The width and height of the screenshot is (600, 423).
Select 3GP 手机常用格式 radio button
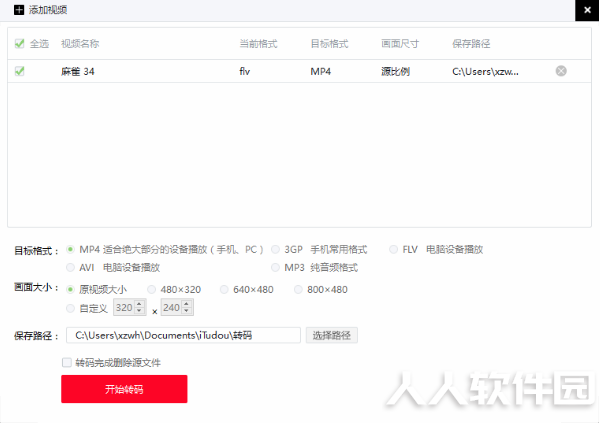click(275, 250)
